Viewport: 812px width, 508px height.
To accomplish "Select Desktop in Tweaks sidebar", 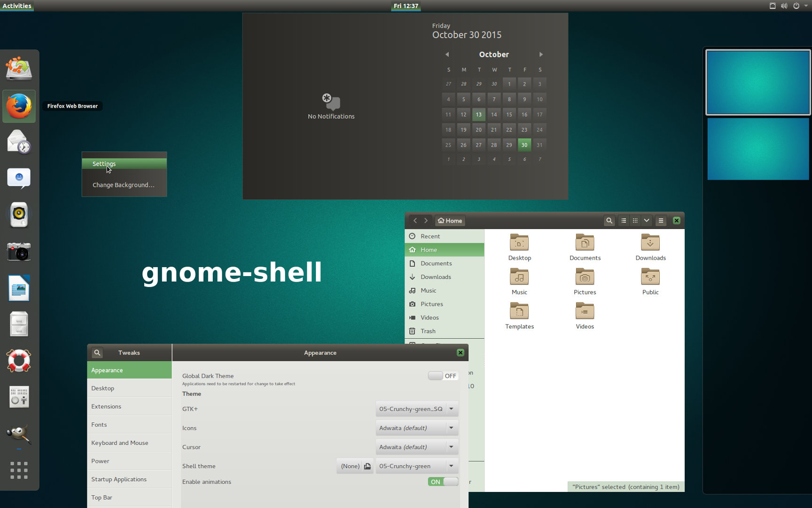I will coord(129,389).
